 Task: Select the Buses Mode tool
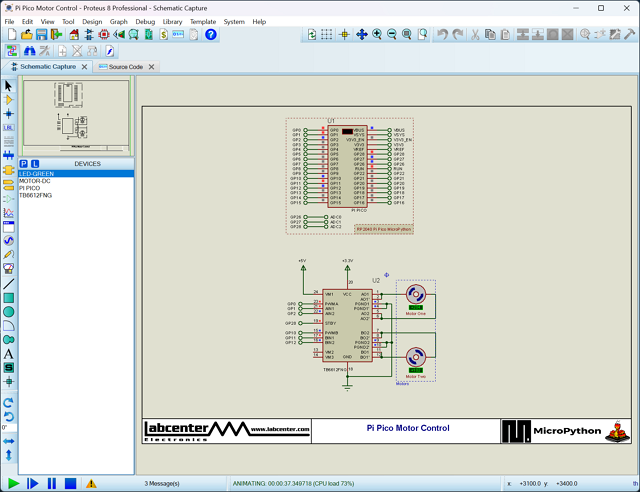[9, 155]
